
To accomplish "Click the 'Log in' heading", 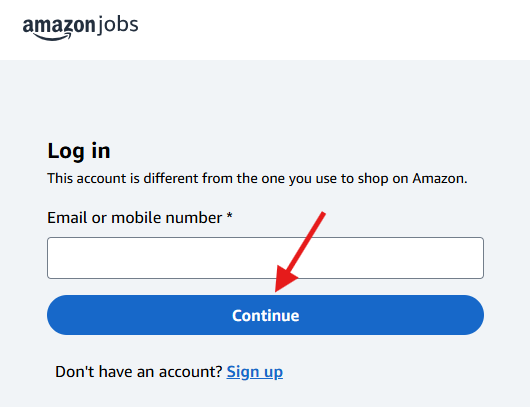I will (x=79, y=151).
